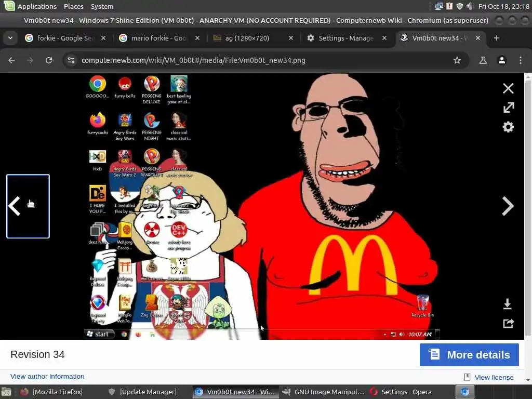532x399 pixels.
Task: Click the shield icon in top panel
Action: pos(459,6)
